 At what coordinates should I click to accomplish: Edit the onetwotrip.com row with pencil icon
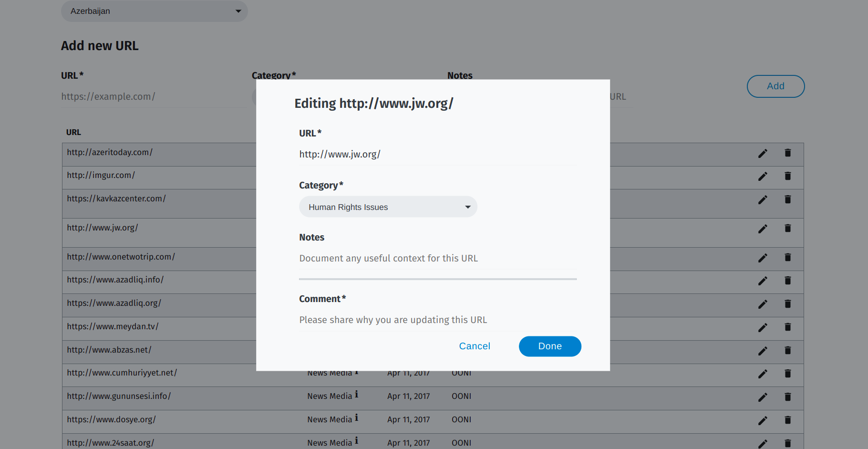click(x=763, y=258)
